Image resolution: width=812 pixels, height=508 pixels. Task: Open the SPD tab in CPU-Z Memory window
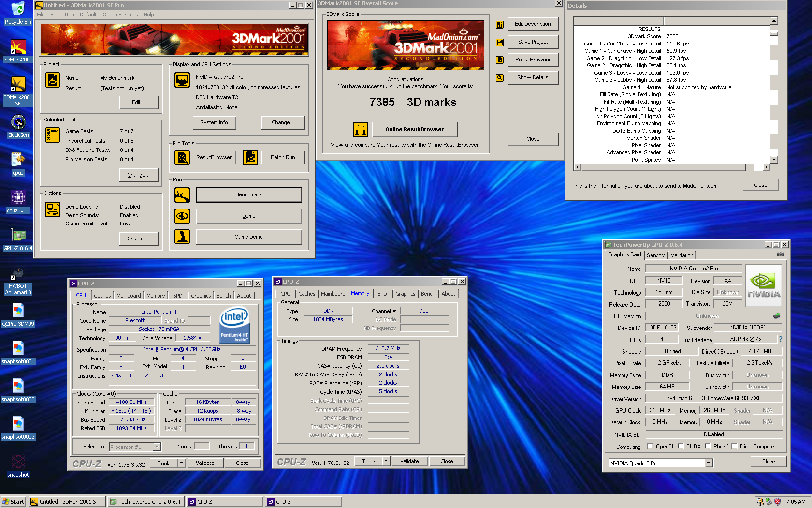tap(382, 294)
